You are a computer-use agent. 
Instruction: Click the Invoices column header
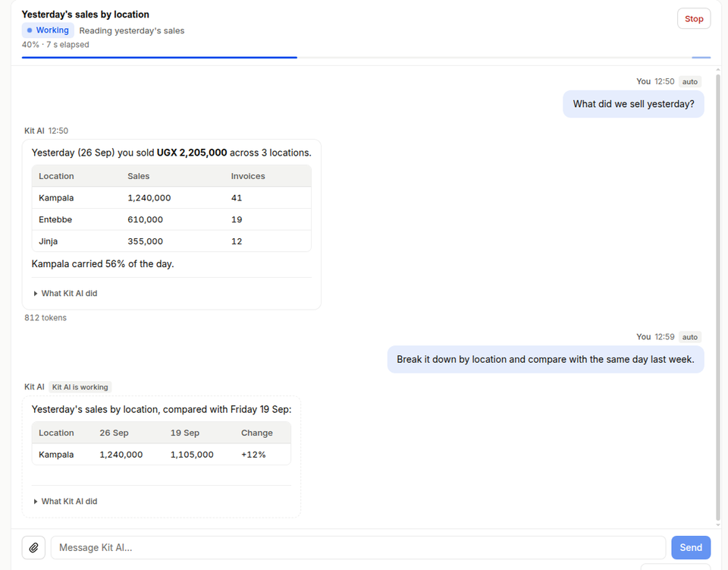[248, 177]
